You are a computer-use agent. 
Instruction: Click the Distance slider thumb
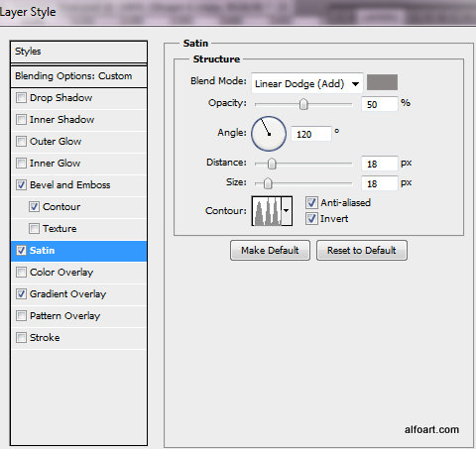272,164
